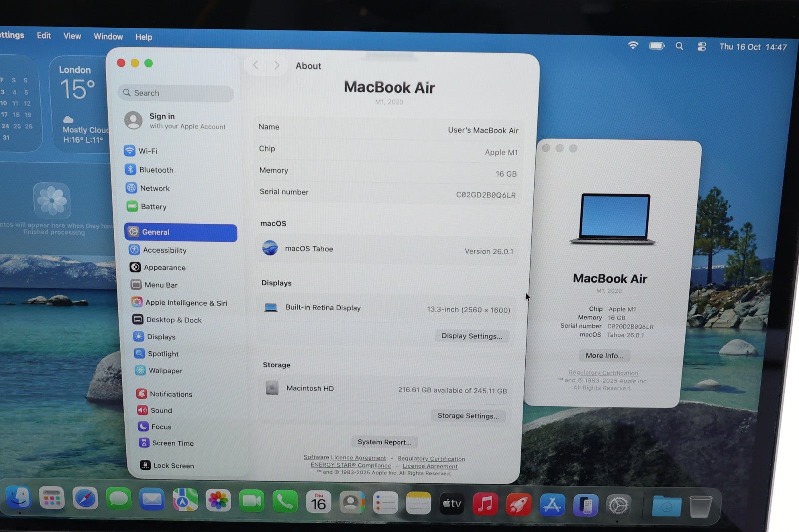This screenshot has width=799, height=532.
Task: Open Wi-Fi settings in sidebar
Action: [147, 151]
